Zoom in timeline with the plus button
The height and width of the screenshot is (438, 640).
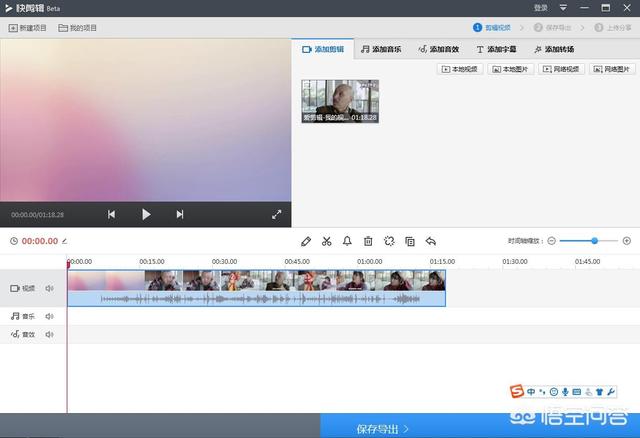click(627, 241)
